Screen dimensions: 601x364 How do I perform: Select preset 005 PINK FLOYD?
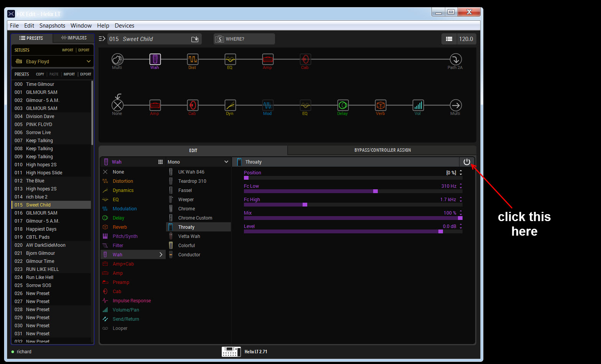pyautogui.click(x=51, y=125)
